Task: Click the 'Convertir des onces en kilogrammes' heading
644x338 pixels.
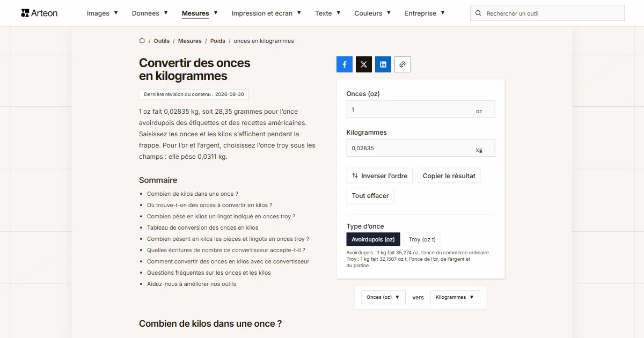Action: pos(195,69)
